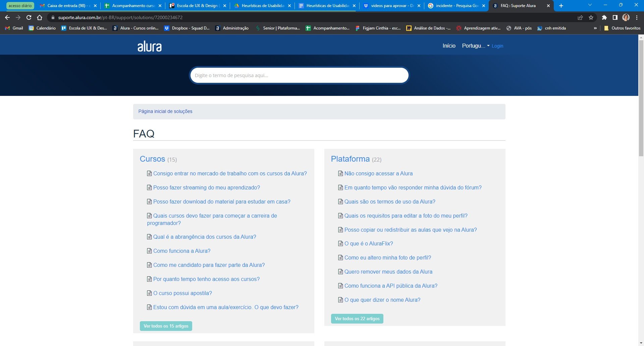Open 'Em quanto tempo vão responder' article
The image size is (644, 346).
[413, 187]
